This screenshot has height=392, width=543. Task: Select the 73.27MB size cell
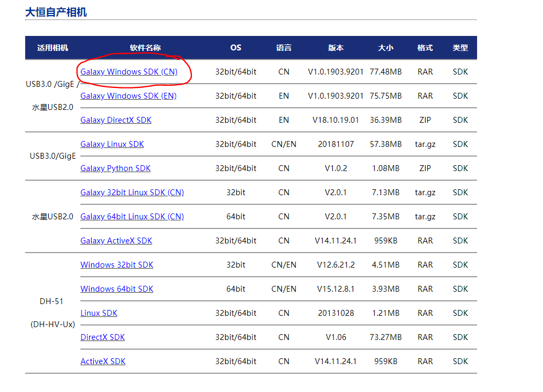[386, 337]
